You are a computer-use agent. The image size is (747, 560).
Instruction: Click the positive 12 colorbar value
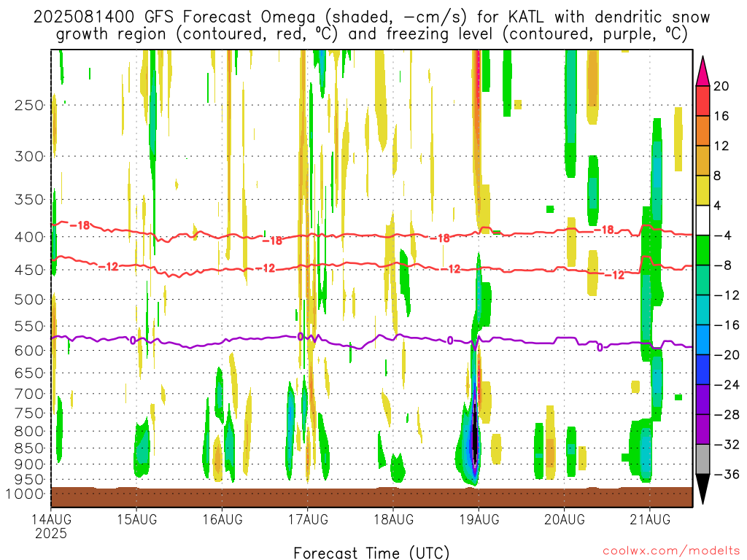(x=721, y=146)
